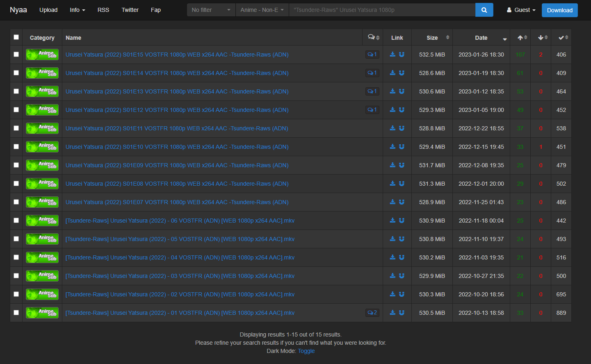Download torrent file for episode 03 mkv
591x364 pixels.
pos(392,276)
